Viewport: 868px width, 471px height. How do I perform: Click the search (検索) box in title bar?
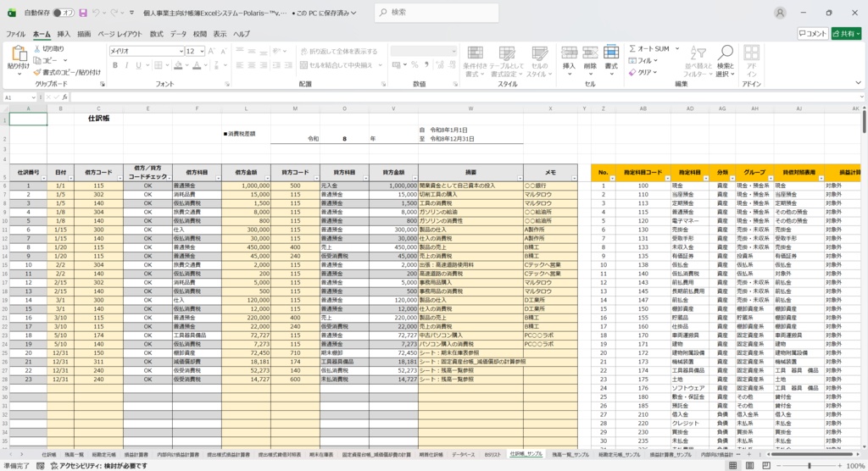pos(437,12)
